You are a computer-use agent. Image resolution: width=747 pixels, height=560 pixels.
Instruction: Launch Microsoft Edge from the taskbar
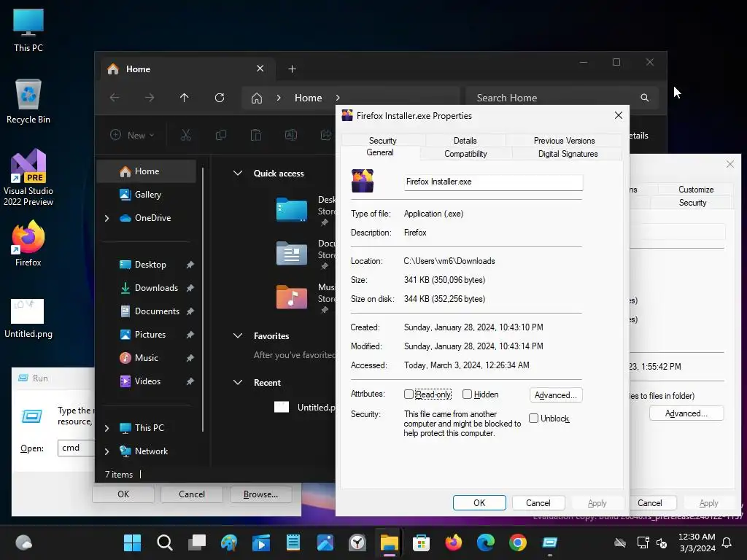(485, 542)
